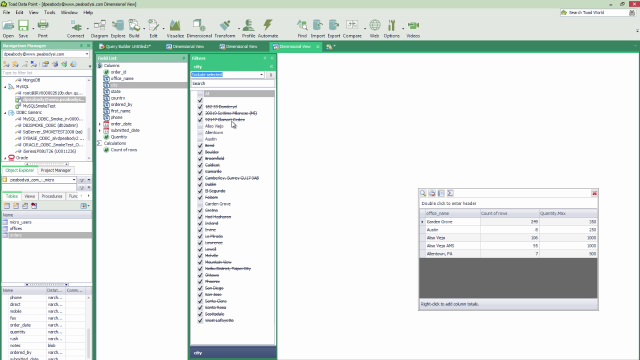
Task: Collapse the ODBC Generic tree node
Action: click(5, 113)
